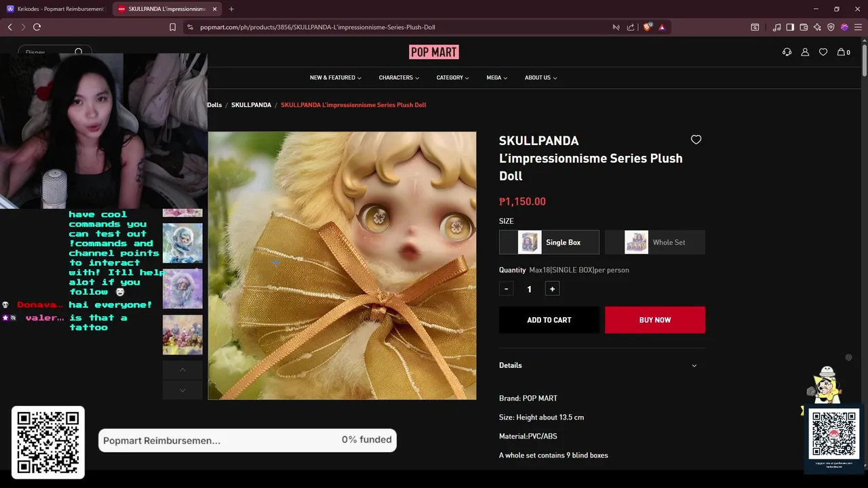This screenshot has width=868, height=488.
Task: Click the main product image
Action: point(342,266)
